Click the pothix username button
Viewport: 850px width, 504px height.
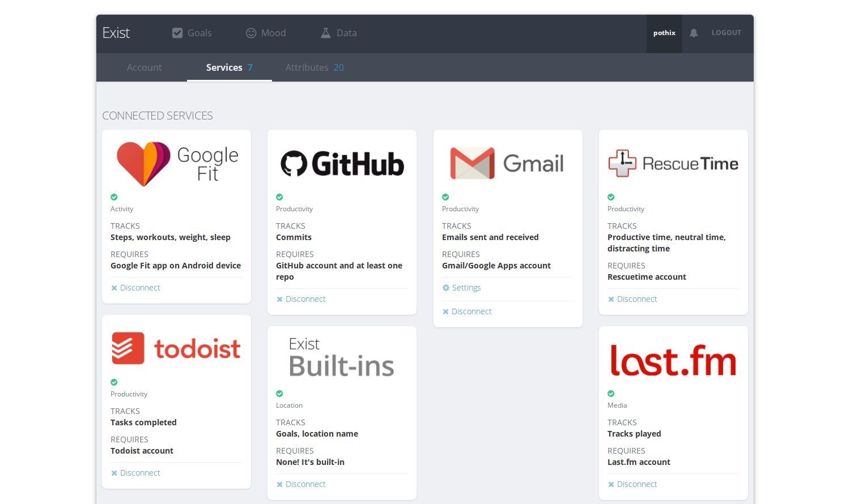(x=664, y=33)
